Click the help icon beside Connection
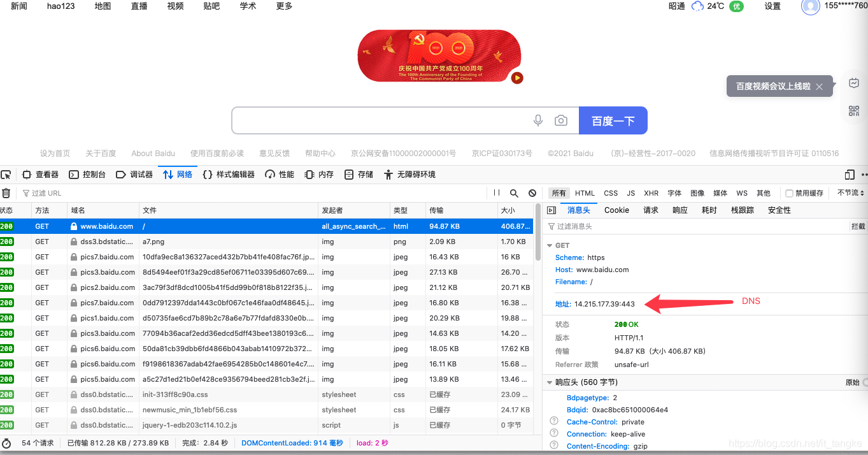The height and width of the screenshot is (455, 868). pyautogui.click(x=554, y=433)
